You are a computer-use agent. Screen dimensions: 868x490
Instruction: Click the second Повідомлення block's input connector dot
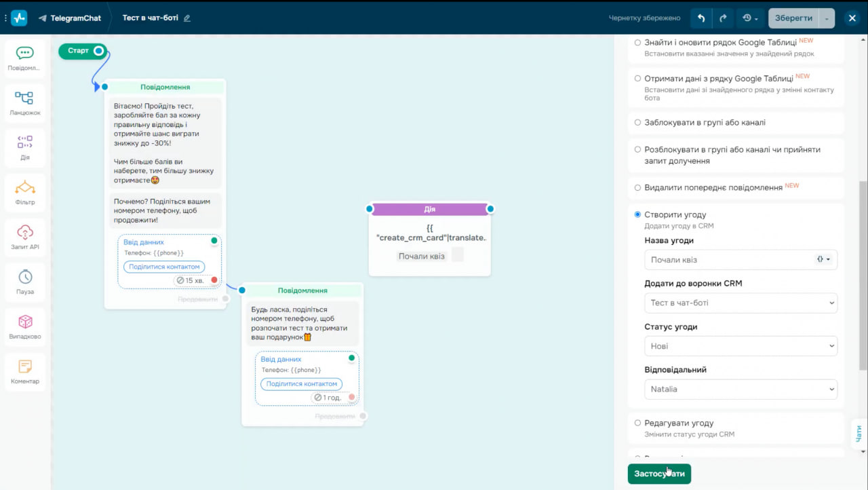[243, 290]
